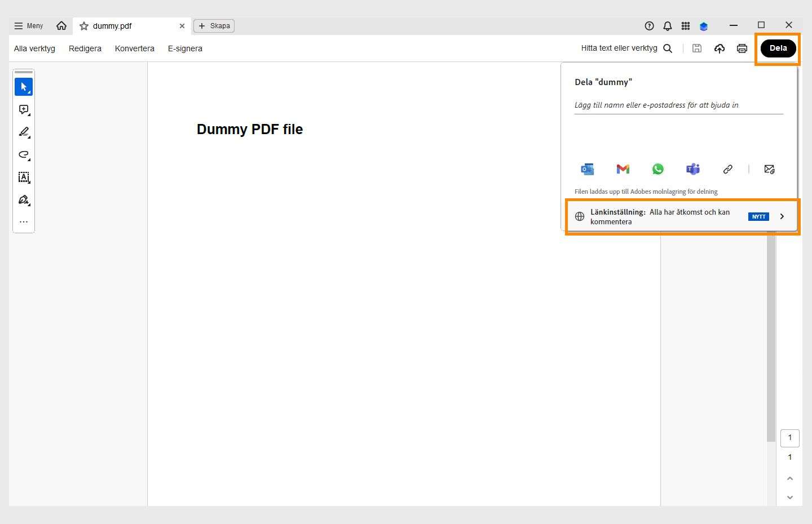Close the dummy.pdf tab
Viewport: 812px width, 524px height.
pos(182,26)
